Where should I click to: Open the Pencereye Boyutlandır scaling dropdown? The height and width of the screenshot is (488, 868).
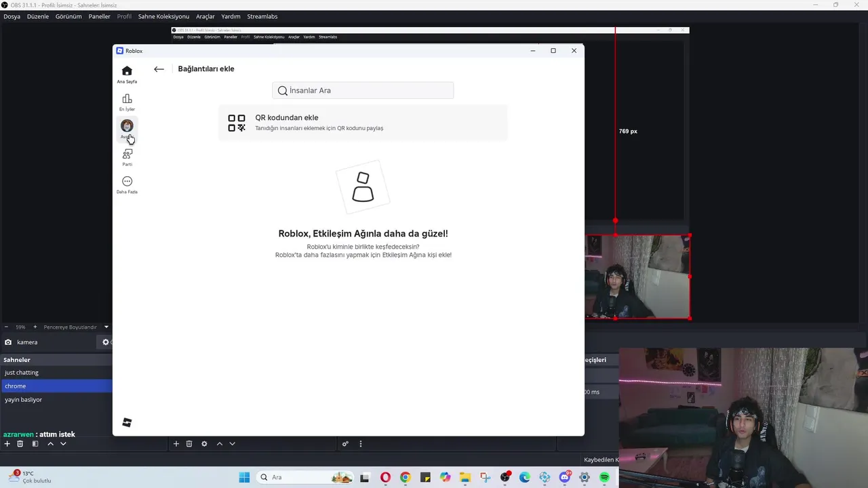pyautogui.click(x=76, y=327)
